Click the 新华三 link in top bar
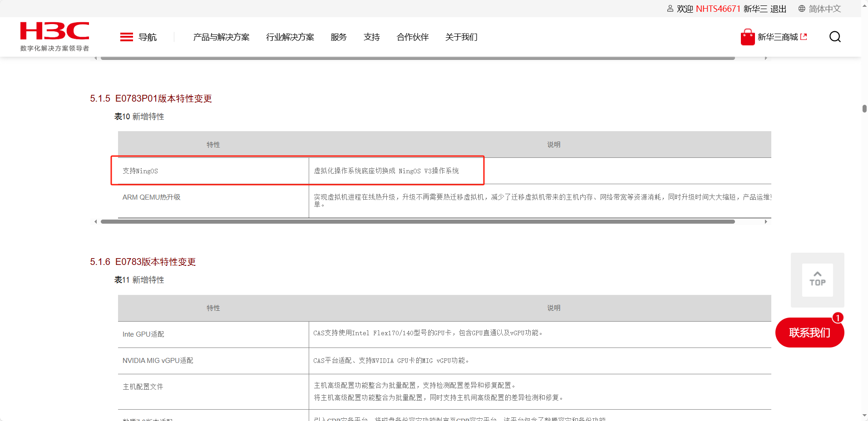 (x=755, y=9)
